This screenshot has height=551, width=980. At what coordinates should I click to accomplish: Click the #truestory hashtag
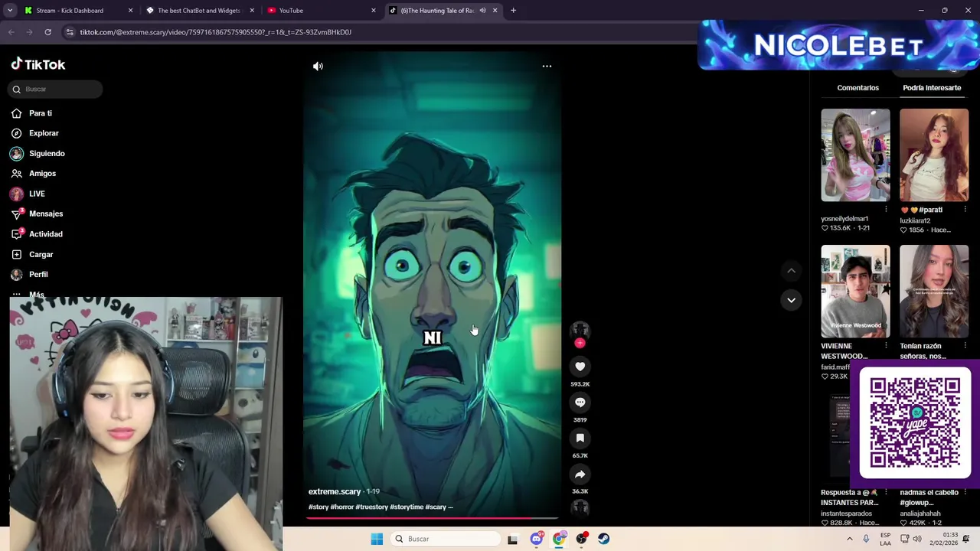[x=371, y=507]
